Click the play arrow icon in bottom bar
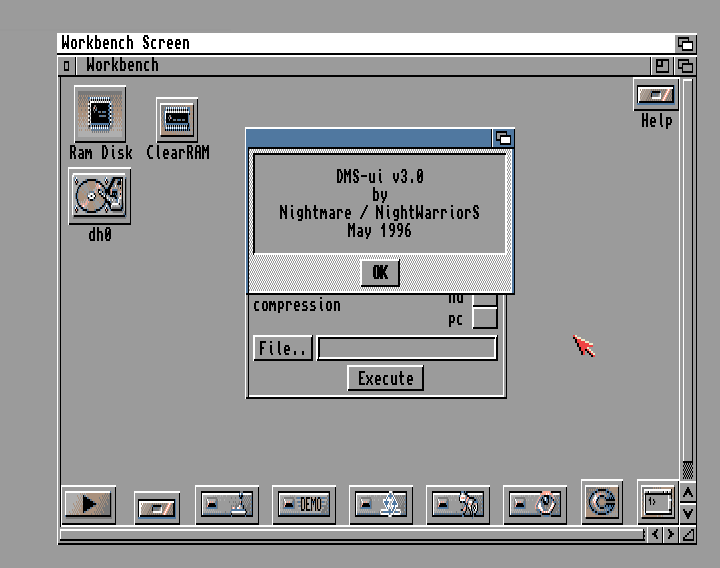Screen dimensions: 720x568 [x=88, y=504]
